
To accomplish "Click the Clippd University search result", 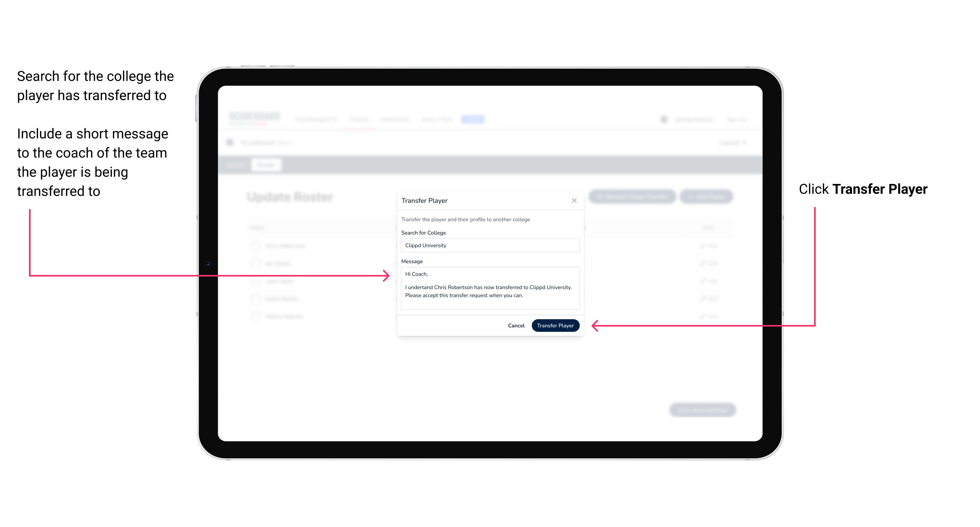I will tap(488, 245).
